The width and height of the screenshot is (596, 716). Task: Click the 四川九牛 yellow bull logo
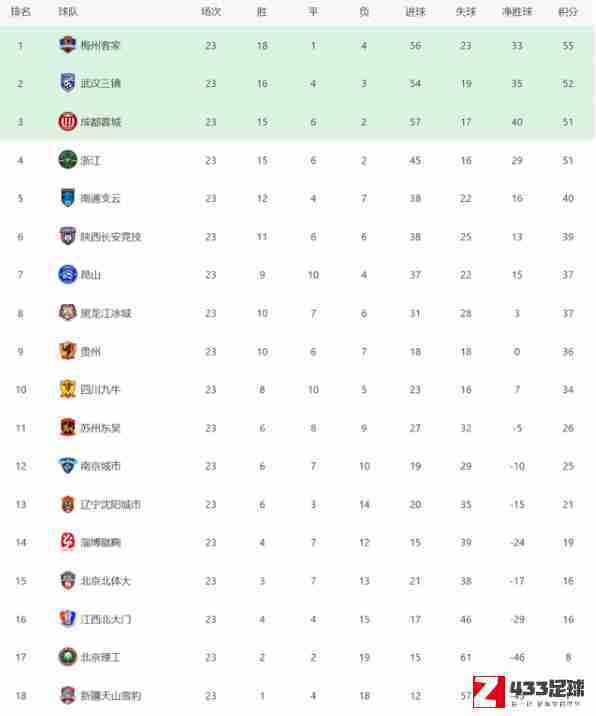tap(68, 389)
